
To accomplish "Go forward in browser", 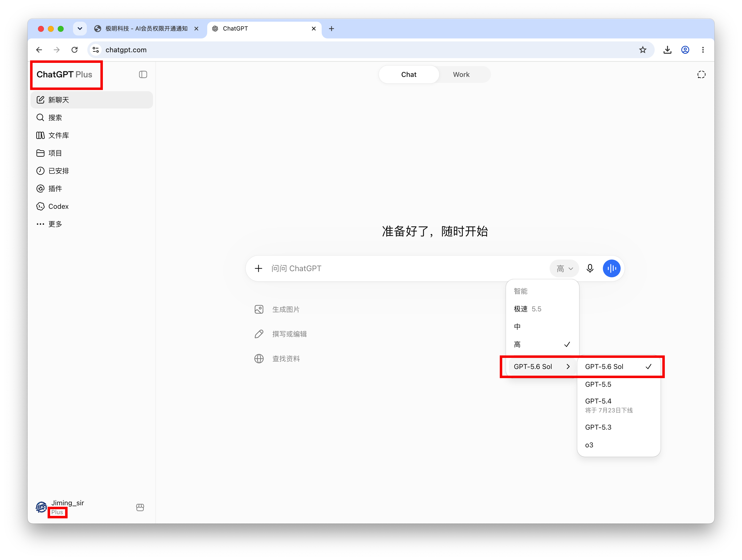I will [x=57, y=50].
